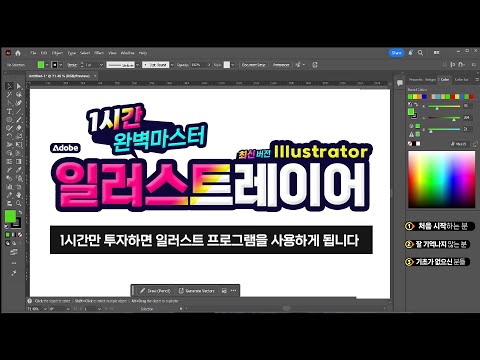The image size is (480, 360).
Task: Click the Home icon
Action: [18, 53]
